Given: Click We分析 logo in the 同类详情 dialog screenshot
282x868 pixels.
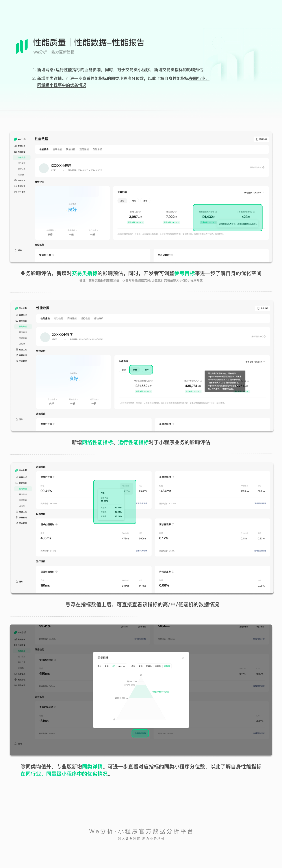Looking at the screenshot, I should pyautogui.click(x=20, y=632).
